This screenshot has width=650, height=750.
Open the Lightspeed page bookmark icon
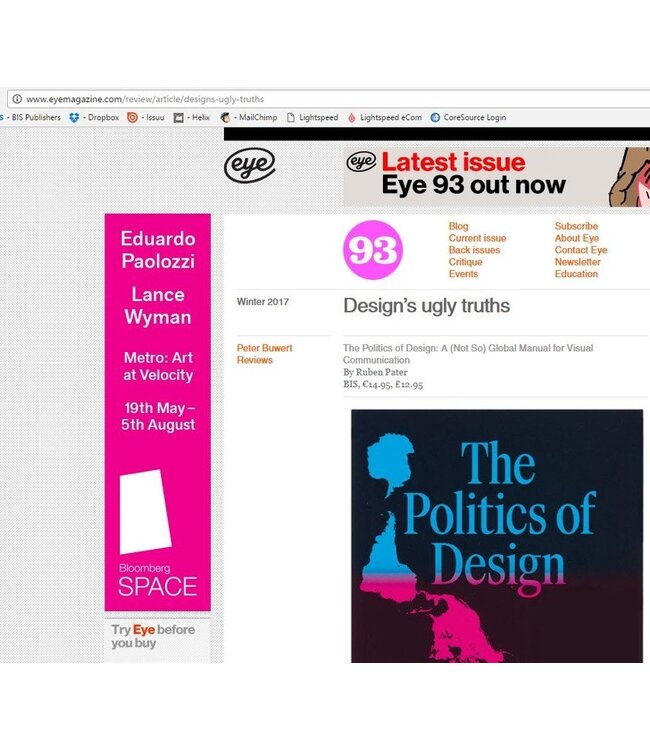(x=290, y=117)
